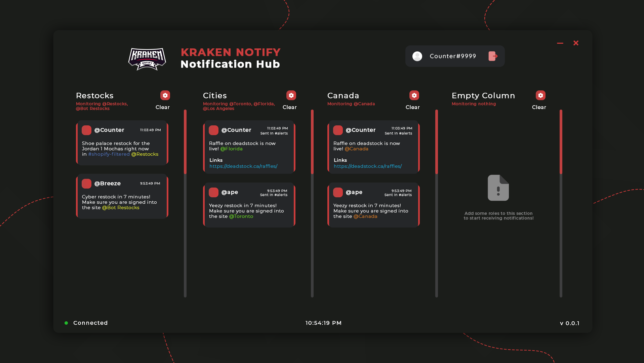Click 'Monitoring @Canada' subtitle
This screenshot has height=363, width=644.
tap(351, 104)
